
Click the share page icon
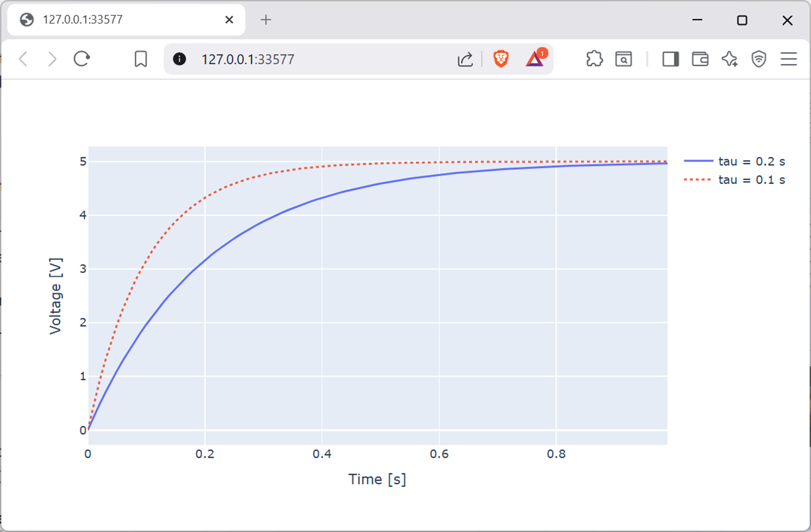coord(465,59)
